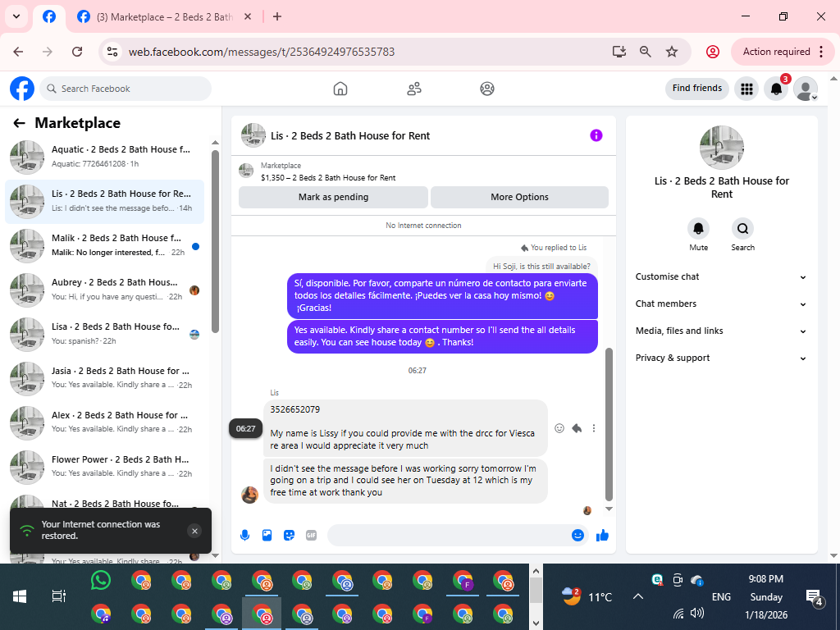Viewport: 840px width, 630px height.
Task: Open Windows notification center icon
Action: 814,597
